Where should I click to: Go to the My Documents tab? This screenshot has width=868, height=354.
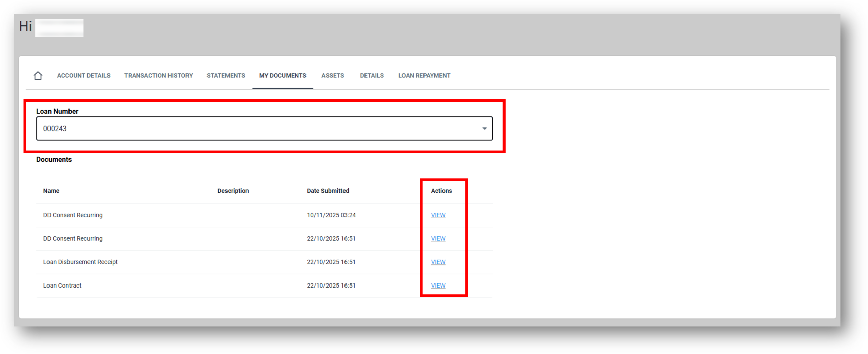click(x=282, y=75)
